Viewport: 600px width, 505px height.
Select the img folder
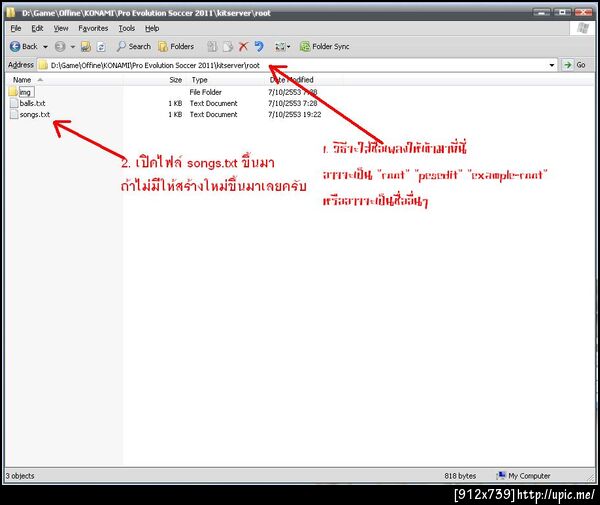pyautogui.click(x=25, y=92)
